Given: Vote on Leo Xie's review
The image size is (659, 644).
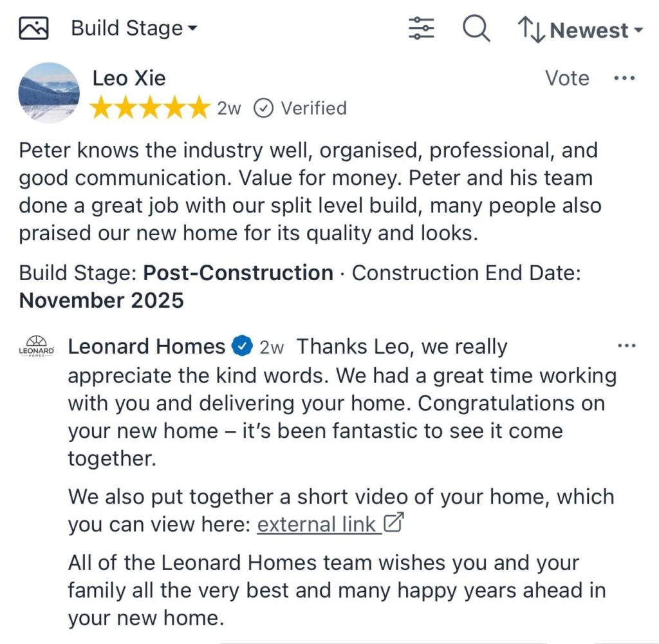Looking at the screenshot, I should 567,78.
